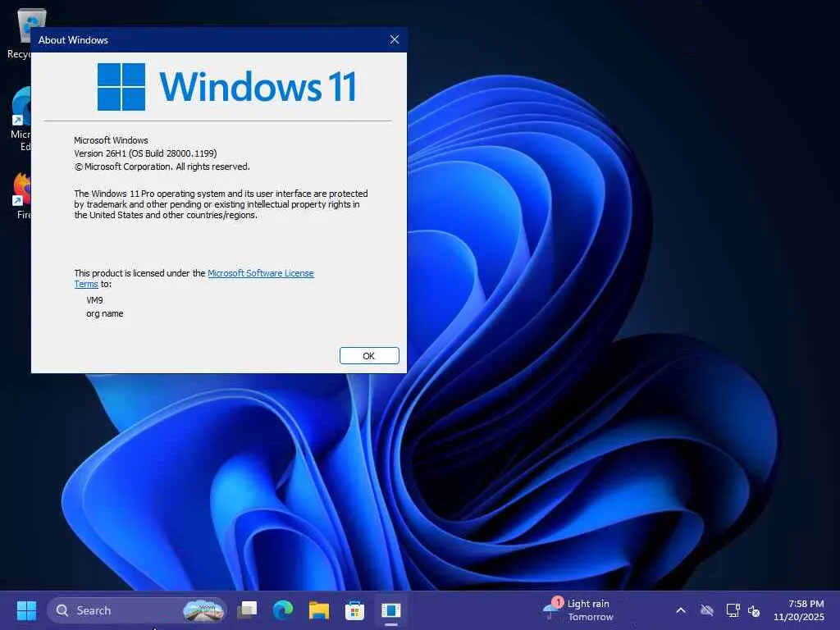Click the About Windows title bar text
Screen dimensions: 840x630
(x=73, y=39)
